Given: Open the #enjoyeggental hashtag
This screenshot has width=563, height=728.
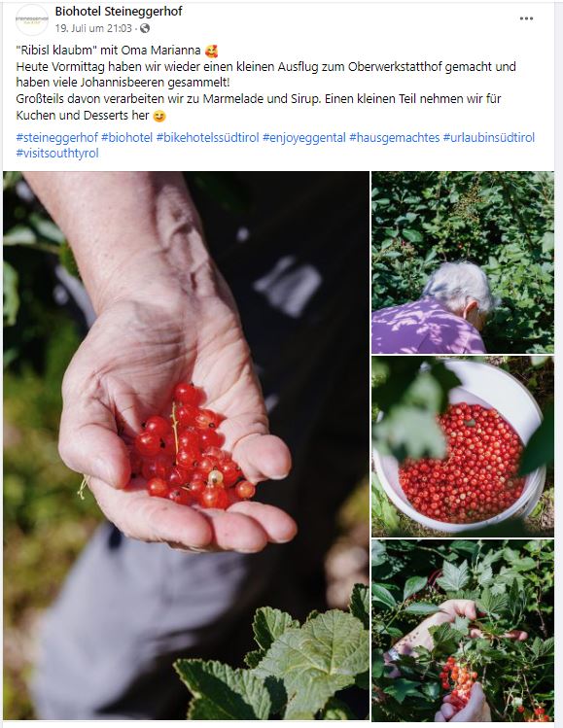Looking at the screenshot, I should (304, 137).
